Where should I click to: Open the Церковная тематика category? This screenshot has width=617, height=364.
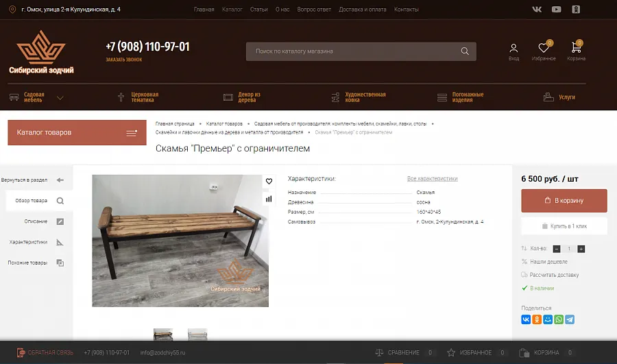(x=138, y=97)
